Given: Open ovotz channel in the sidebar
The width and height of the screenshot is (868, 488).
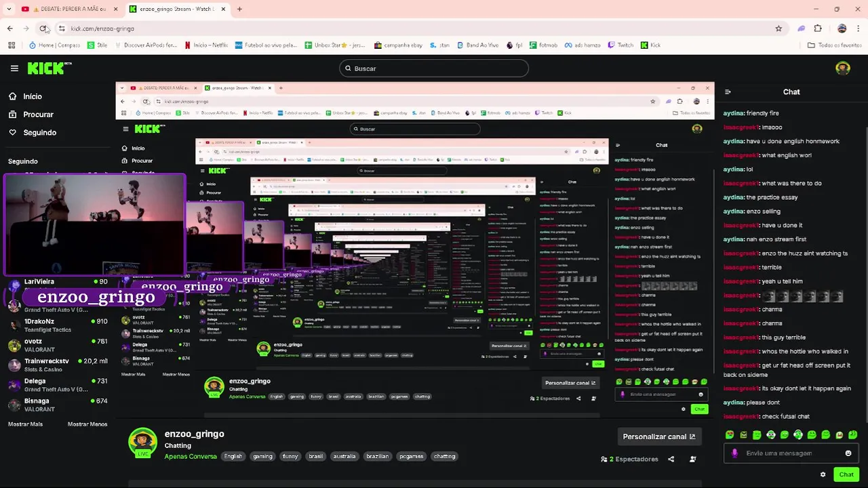Looking at the screenshot, I should pos(58,345).
